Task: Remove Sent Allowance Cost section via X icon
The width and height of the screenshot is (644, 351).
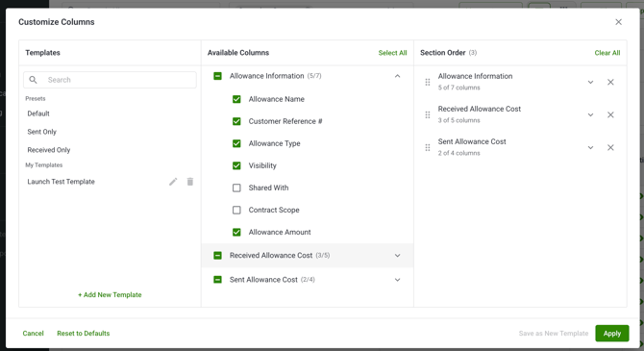Action: tap(610, 147)
